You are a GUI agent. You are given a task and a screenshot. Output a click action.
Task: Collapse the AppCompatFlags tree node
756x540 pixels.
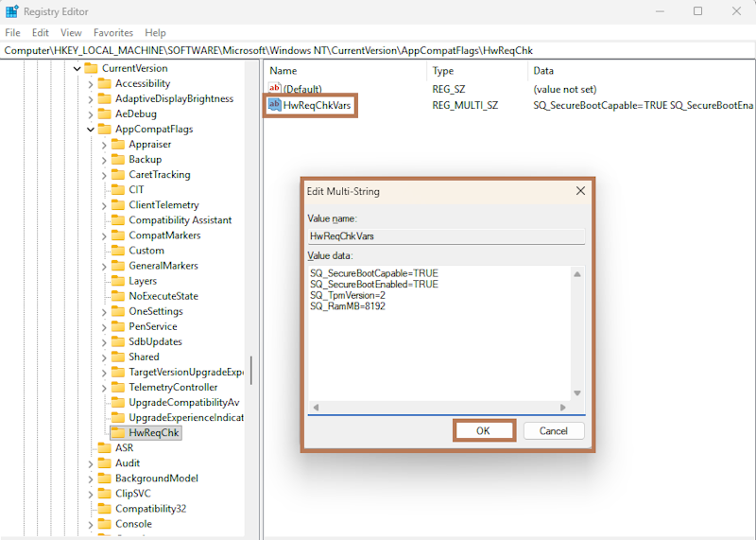click(91, 130)
